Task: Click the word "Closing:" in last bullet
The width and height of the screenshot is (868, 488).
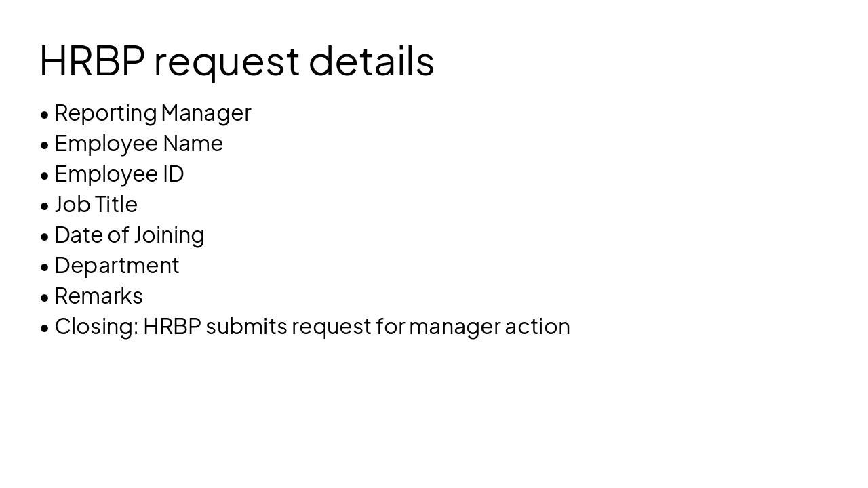Action: [x=96, y=326]
